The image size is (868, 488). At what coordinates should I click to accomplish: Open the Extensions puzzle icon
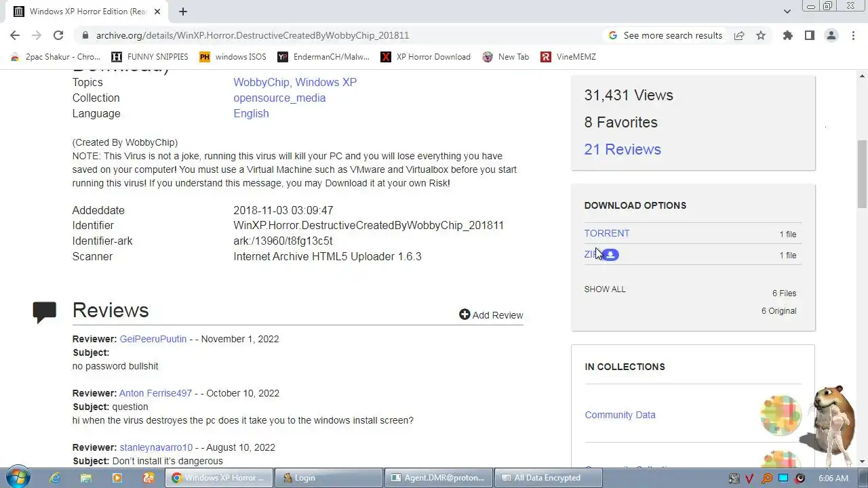click(x=787, y=35)
